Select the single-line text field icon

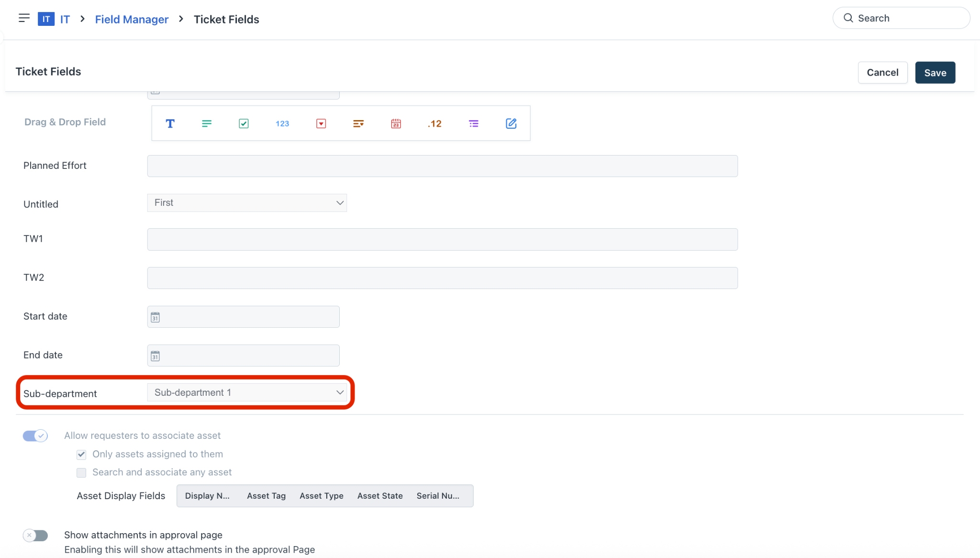tap(170, 123)
